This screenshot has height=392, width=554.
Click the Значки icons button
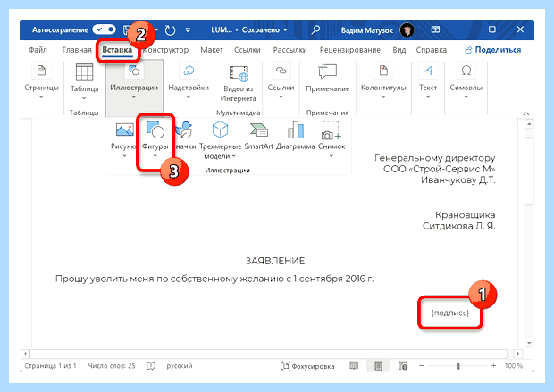185,137
